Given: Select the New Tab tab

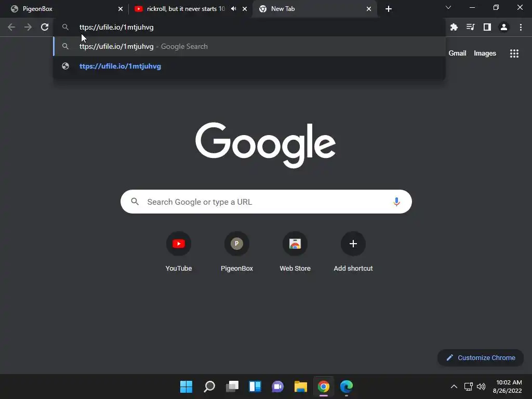Looking at the screenshot, I should [x=315, y=9].
